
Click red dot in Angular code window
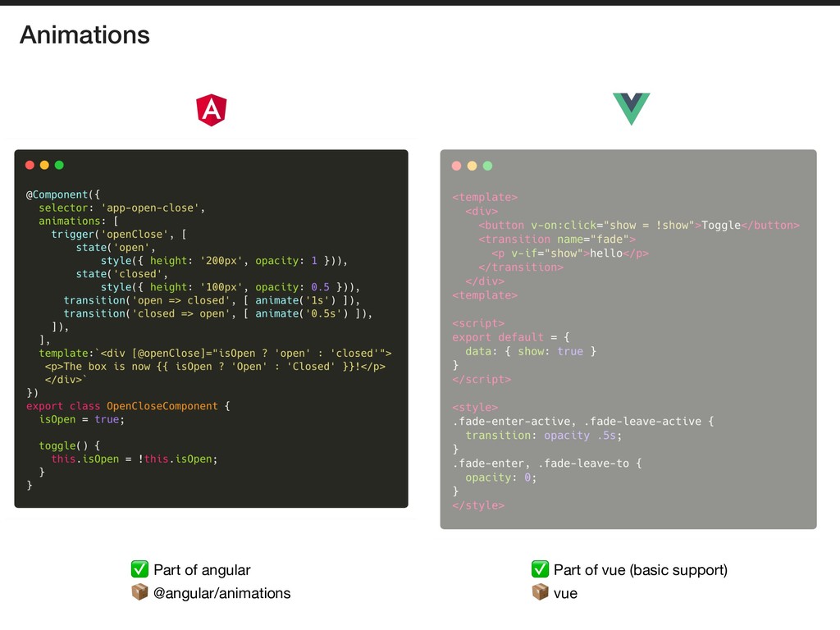(30, 165)
